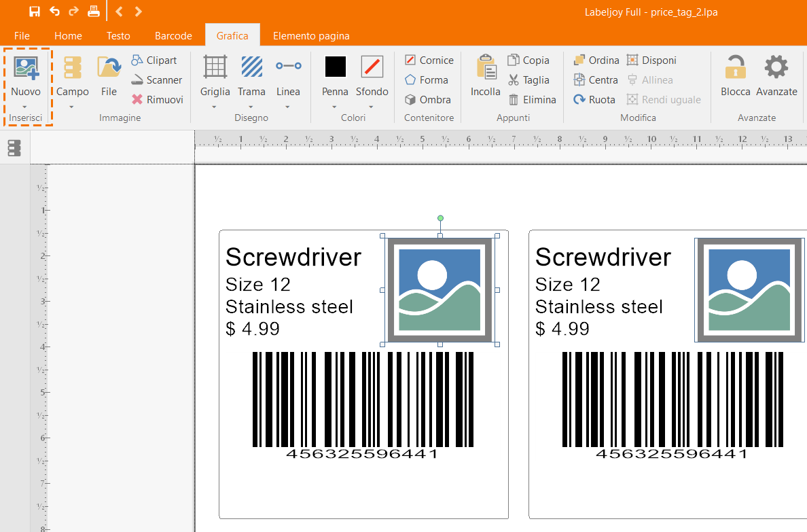Select "Size 12" text on second label

point(568,284)
